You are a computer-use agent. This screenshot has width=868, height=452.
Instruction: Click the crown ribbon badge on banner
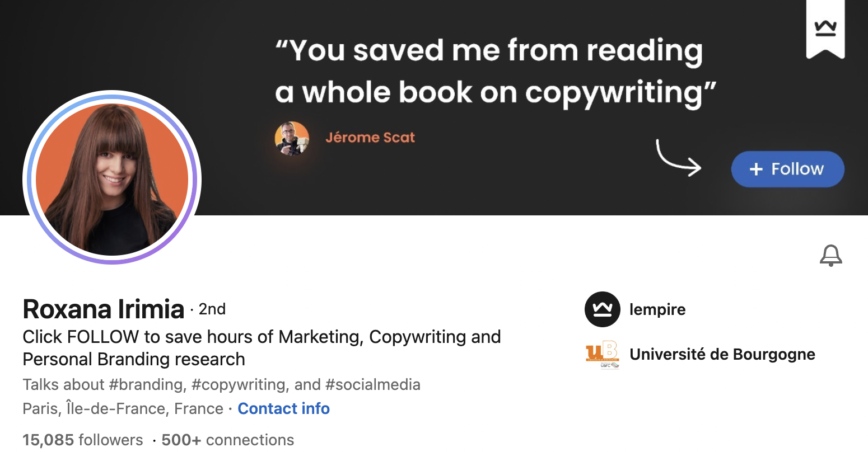[x=825, y=29]
